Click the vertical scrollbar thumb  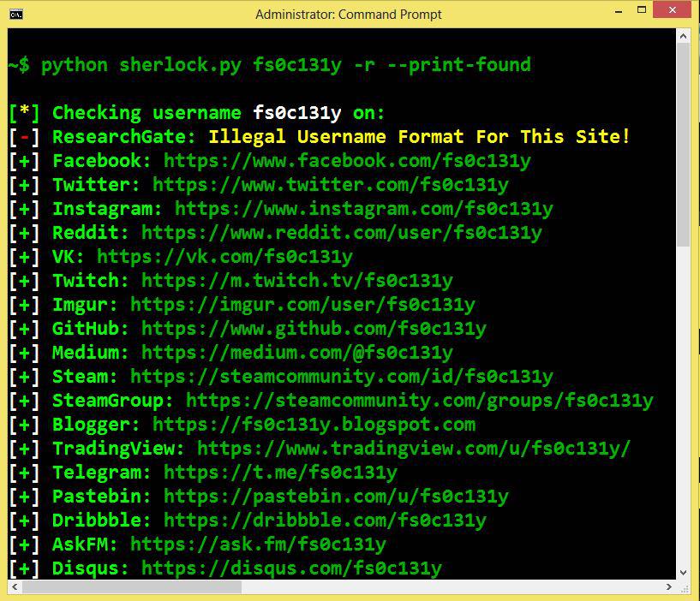point(683,146)
